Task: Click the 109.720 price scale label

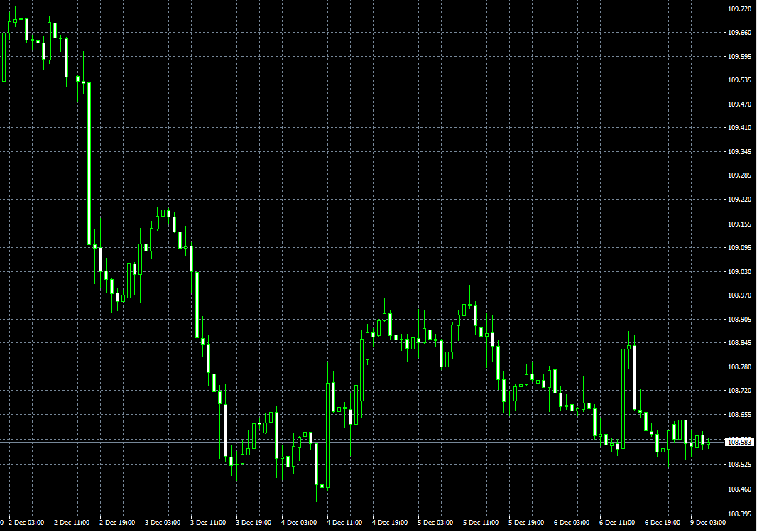Action: (740, 9)
